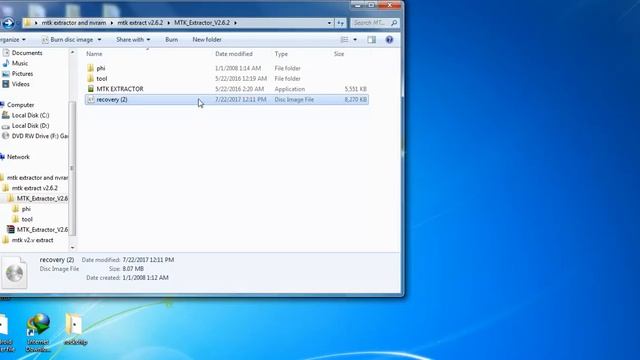Click '5,551 KB' size cell
The height and width of the screenshot is (360, 640).
point(356,89)
